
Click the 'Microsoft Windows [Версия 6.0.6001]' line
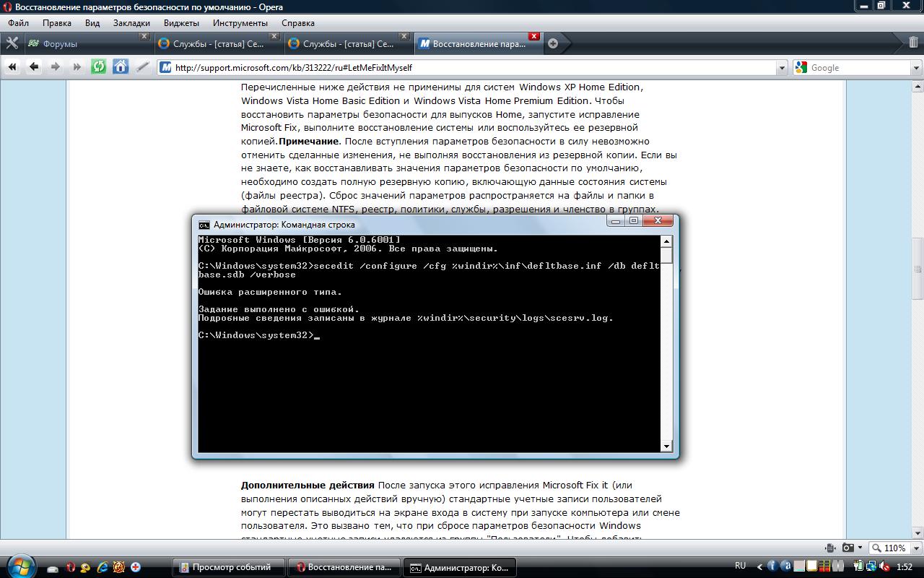299,240
